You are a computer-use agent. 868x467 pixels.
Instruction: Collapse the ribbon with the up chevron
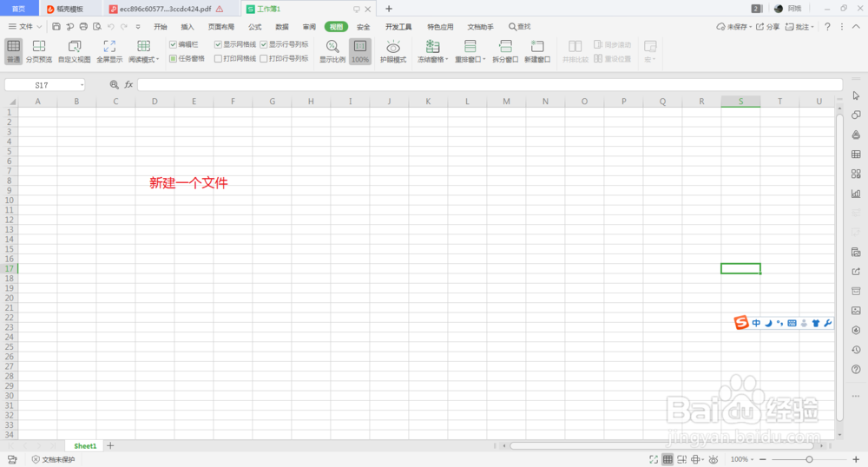coord(856,27)
